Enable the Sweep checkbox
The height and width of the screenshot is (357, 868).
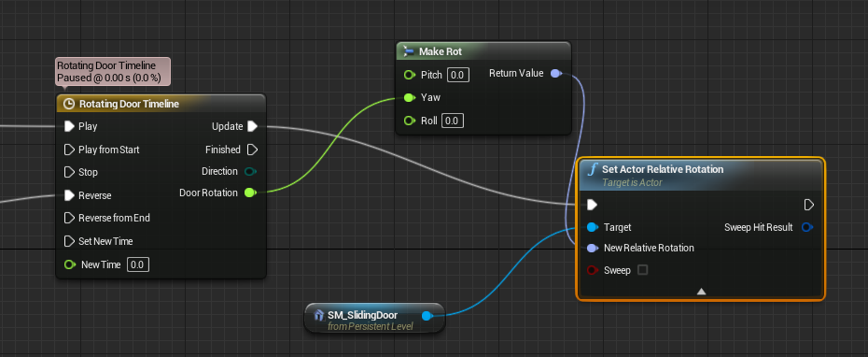click(642, 270)
